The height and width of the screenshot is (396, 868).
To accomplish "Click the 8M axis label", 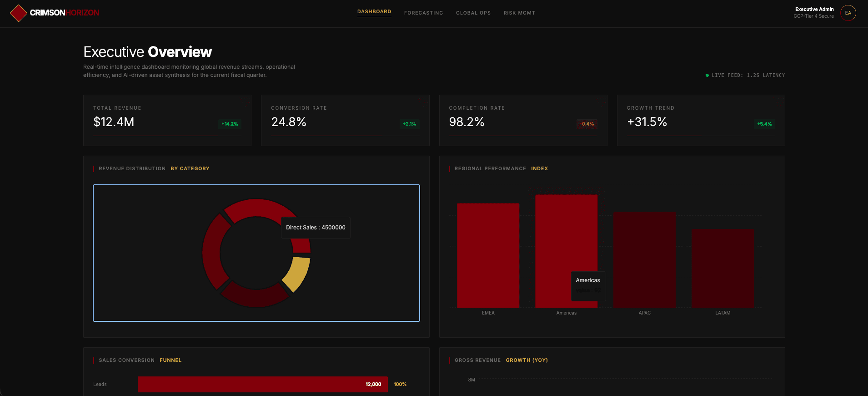I will (472, 380).
